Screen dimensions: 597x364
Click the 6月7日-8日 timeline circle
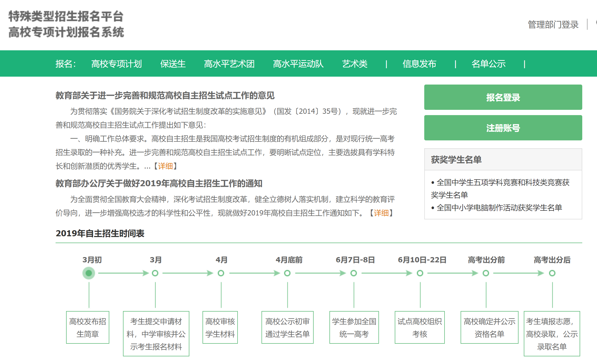354,273
